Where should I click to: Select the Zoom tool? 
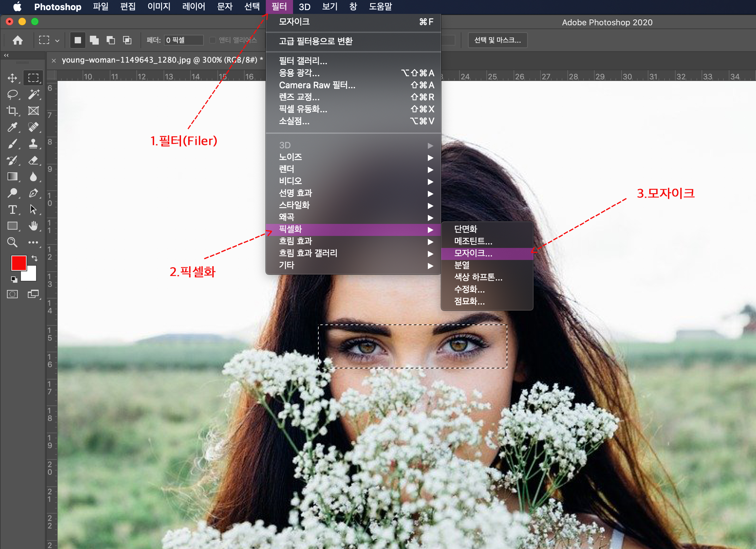[x=12, y=242]
